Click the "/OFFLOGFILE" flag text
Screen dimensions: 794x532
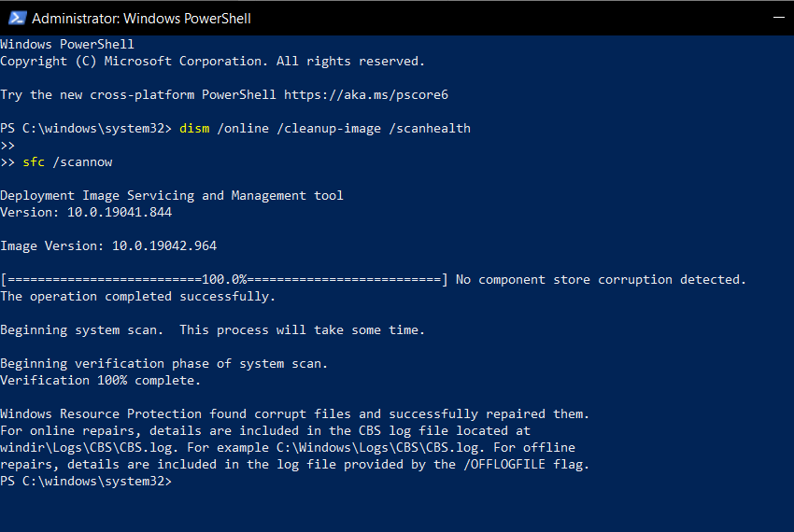pos(503,464)
